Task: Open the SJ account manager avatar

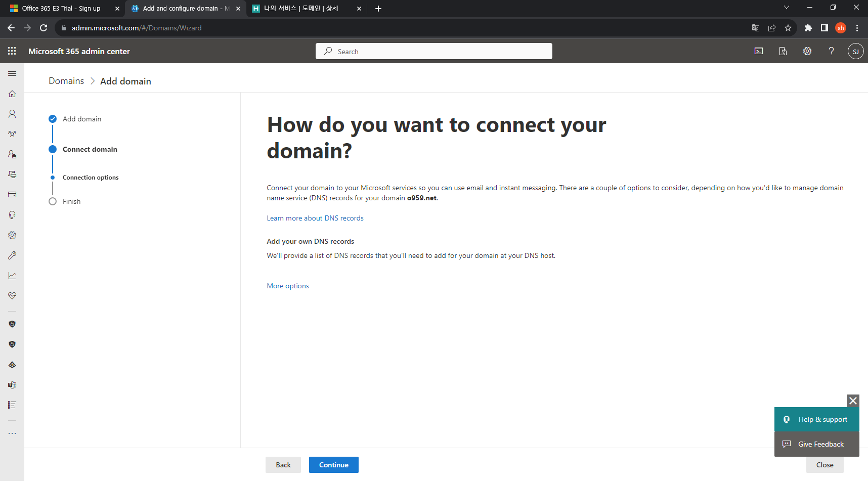Action: tap(856, 51)
